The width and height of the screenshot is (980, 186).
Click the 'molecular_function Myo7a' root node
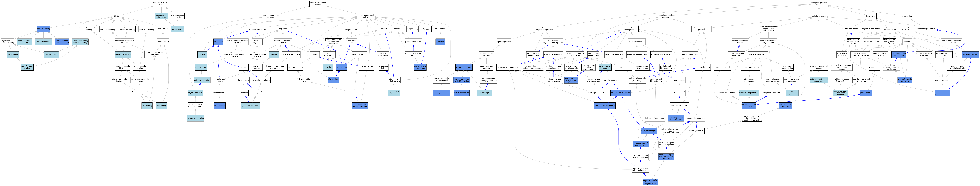pos(161,4)
